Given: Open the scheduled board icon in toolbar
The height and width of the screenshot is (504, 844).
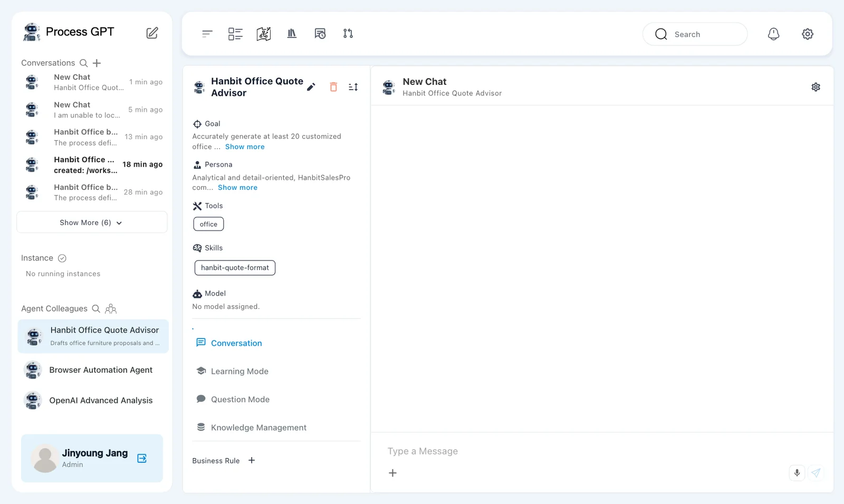Looking at the screenshot, I should point(320,34).
